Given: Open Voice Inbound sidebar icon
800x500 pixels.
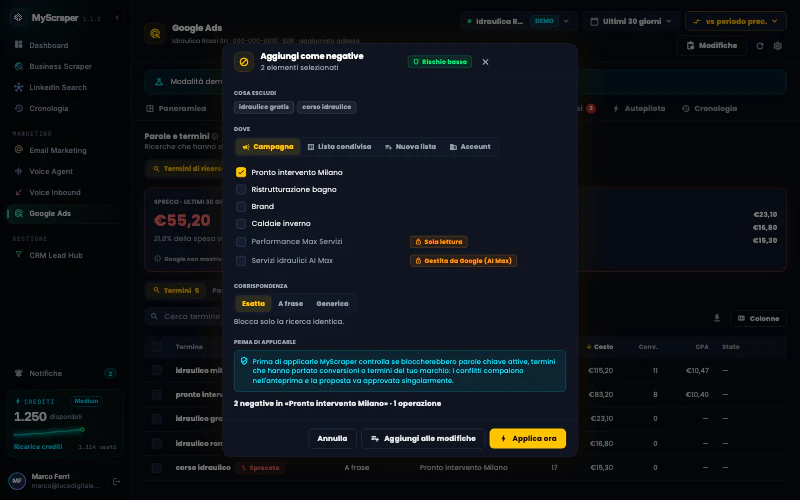Looking at the screenshot, I should (19, 192).
